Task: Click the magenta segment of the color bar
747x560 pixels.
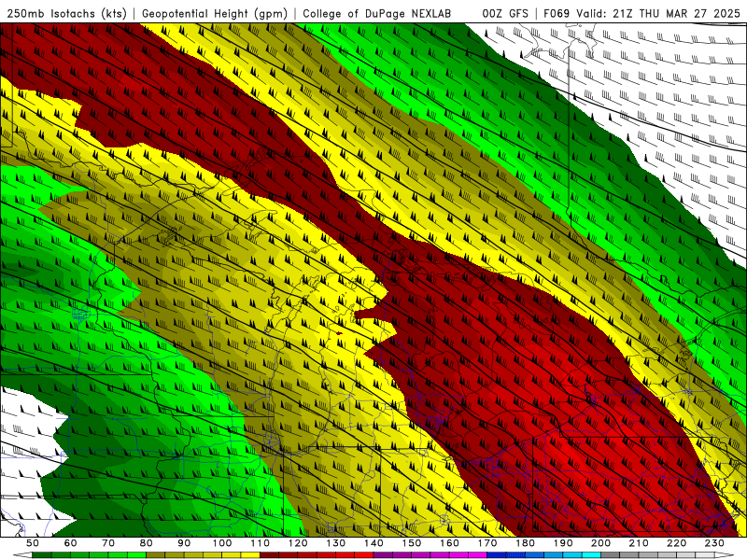Action: [477, 555]
